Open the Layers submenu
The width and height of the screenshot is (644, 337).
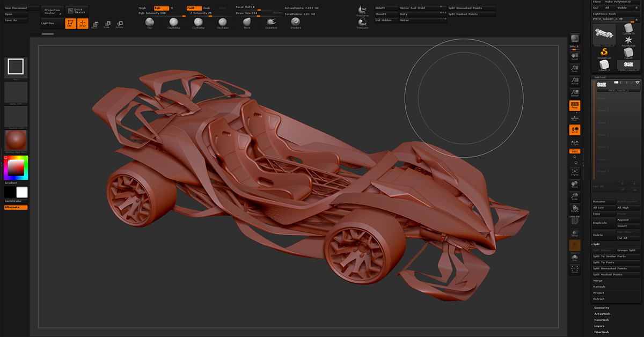coord(599,326)
